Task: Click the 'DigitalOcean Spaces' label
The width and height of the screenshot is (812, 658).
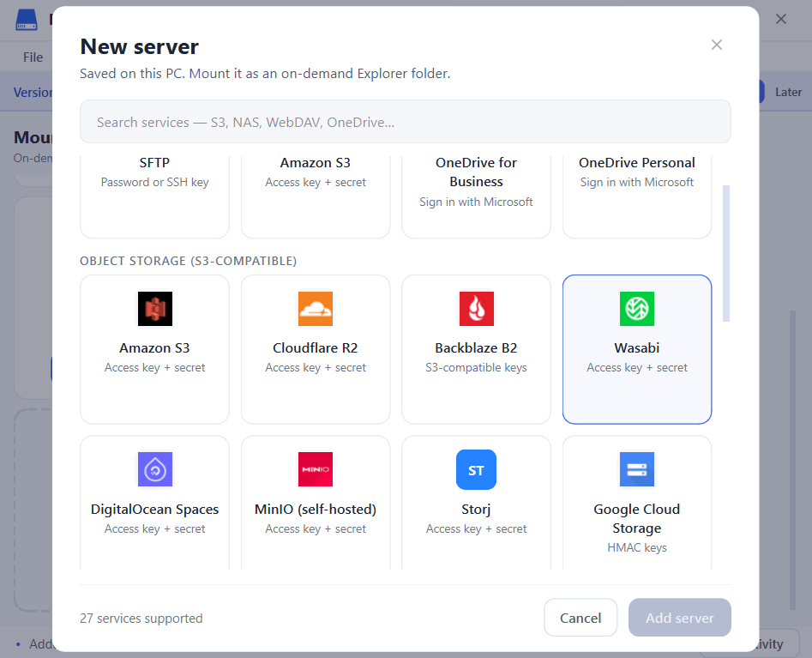Action: click(x=155, y=510)
